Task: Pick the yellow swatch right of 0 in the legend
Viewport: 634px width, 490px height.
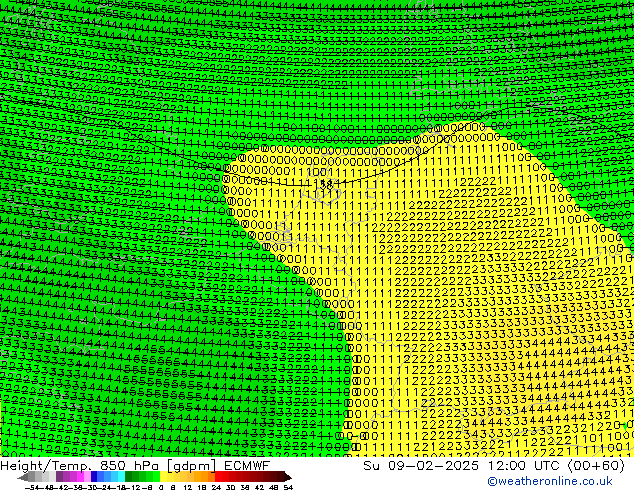Action: [163, 477]
